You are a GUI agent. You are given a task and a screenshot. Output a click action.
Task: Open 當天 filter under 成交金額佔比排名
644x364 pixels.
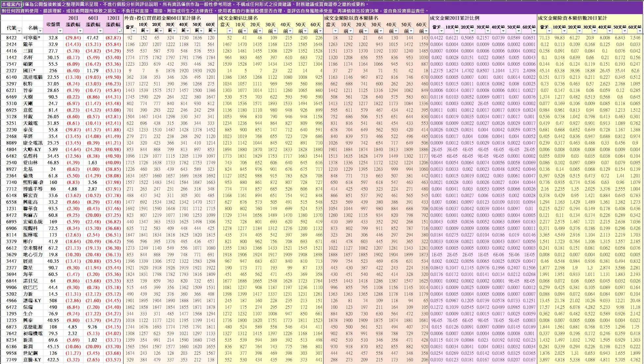click(x=230, y=31)
